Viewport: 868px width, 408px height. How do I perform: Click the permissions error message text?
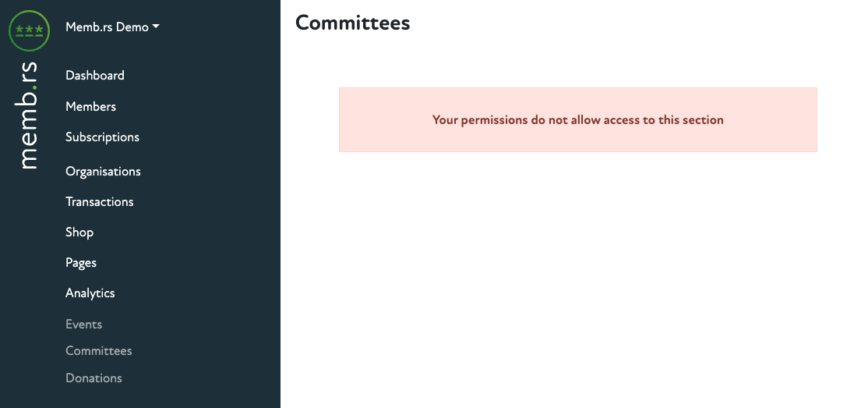click(x=577, y=120)
